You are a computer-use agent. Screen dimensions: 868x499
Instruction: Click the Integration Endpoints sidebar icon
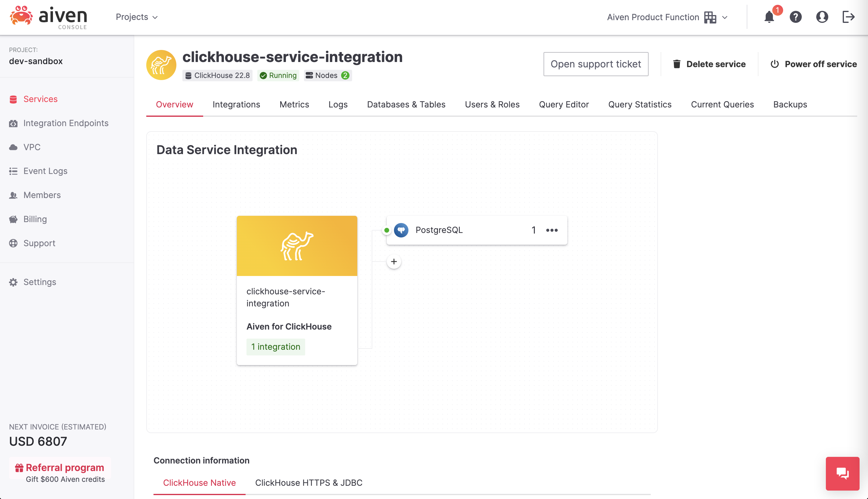point(13,123)
